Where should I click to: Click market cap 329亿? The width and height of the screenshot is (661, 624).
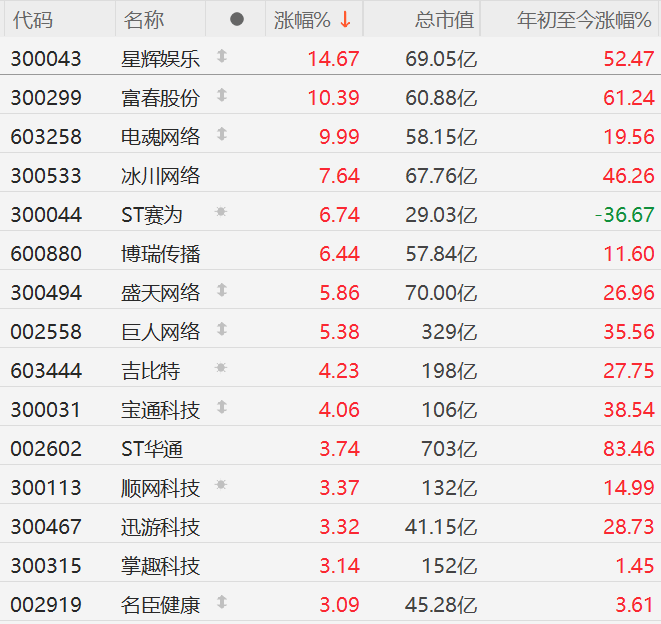click(x=449, y=332)
